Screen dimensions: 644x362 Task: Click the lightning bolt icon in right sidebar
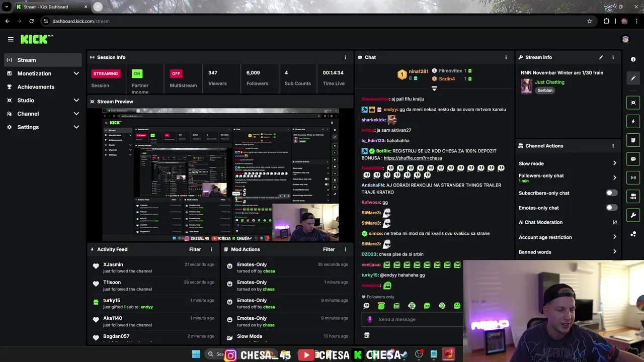click(633, 121)
